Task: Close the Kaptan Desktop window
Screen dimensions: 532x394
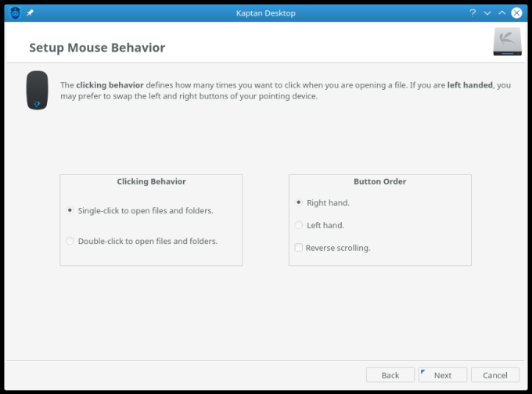Action: (x=516, y=13)
